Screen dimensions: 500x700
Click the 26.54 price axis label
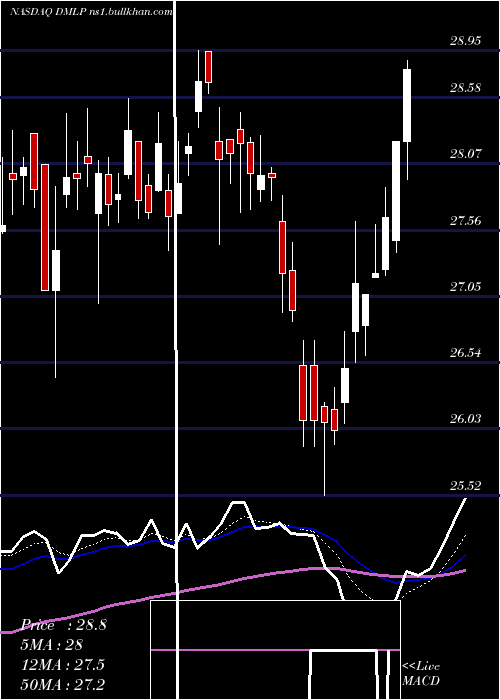466,353
